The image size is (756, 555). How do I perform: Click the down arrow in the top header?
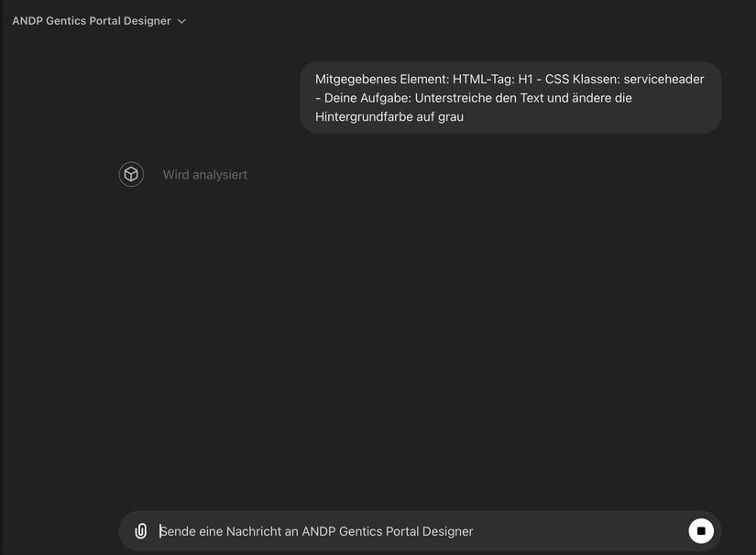tap(181, 21)
